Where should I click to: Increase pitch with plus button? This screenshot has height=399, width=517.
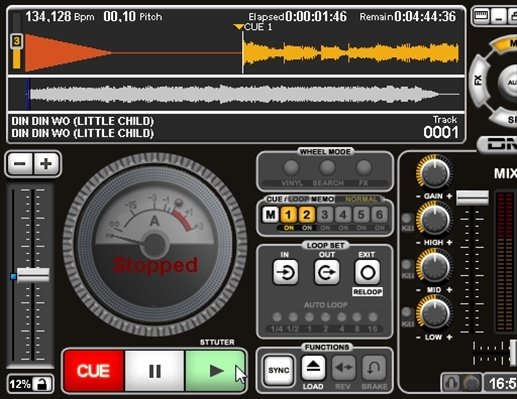[46, 163]
